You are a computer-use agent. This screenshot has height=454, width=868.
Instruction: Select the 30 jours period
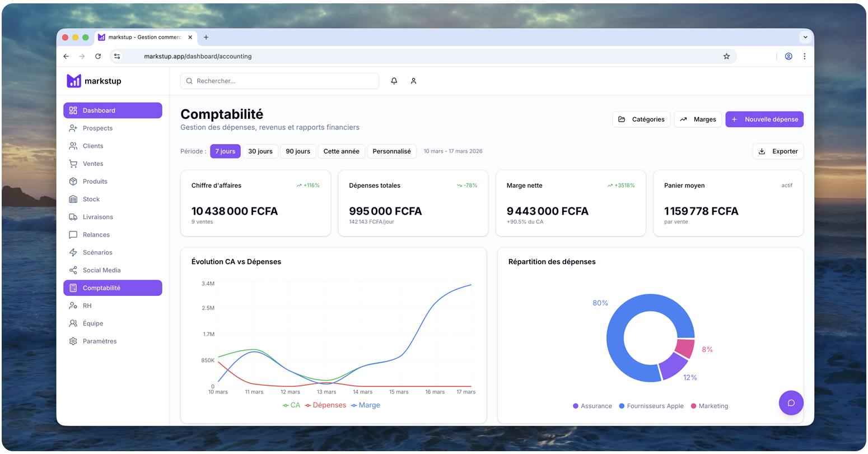click(260, 151)
